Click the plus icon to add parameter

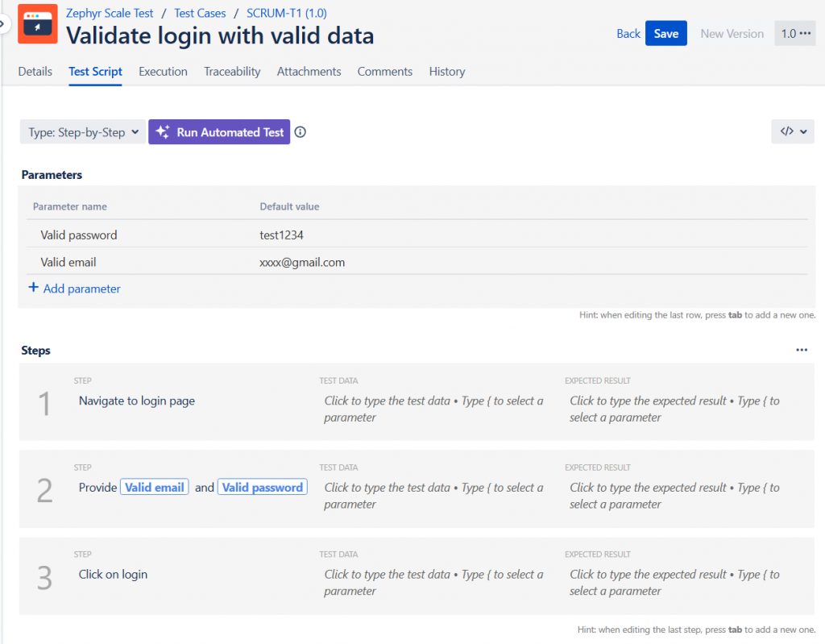pos(33,288)
